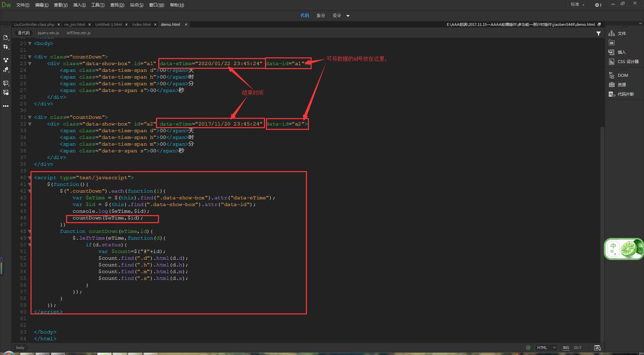Screen dimensions: 644x355
Task: Click the body tag in tag selector
Action: [20, 348]
